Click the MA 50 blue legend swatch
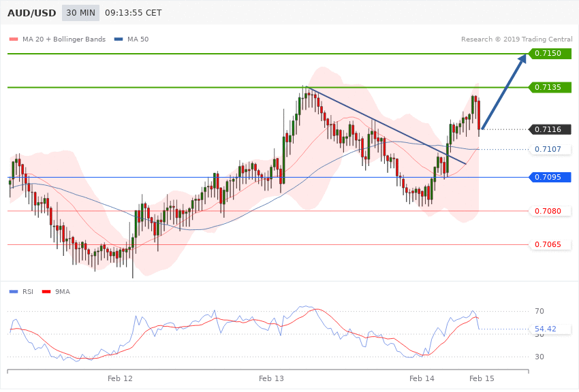The image size is (579, 392). tap(118, 39)
